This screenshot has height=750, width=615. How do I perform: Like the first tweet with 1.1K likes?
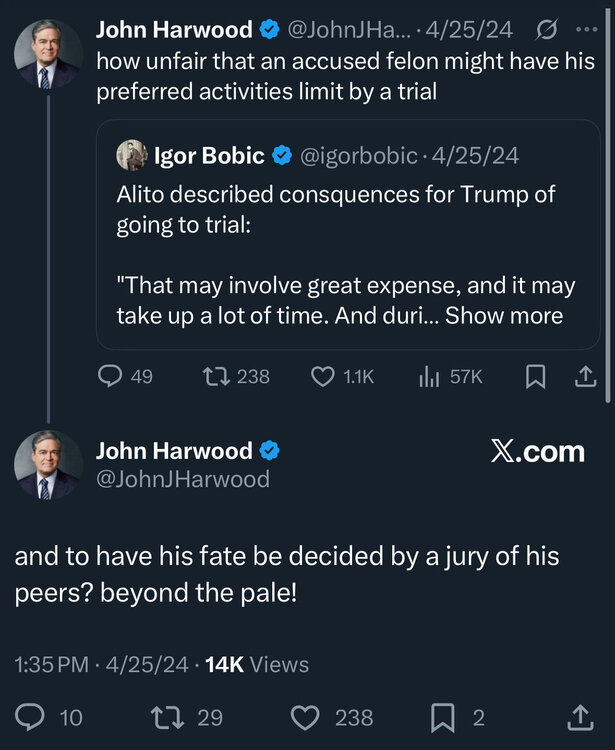coord(323,376)
